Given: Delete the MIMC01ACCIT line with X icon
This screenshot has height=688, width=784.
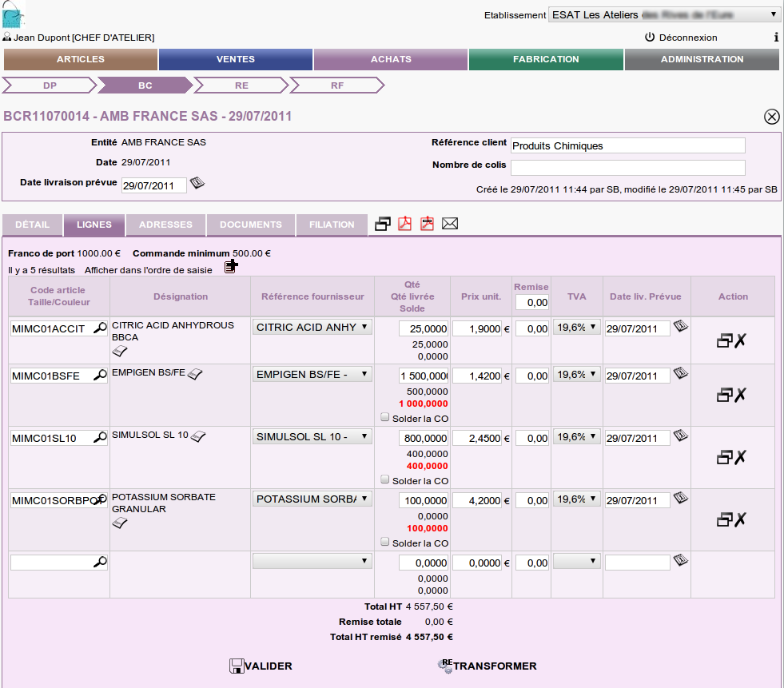Looking at the screenshot, I should tap(740, 341).
